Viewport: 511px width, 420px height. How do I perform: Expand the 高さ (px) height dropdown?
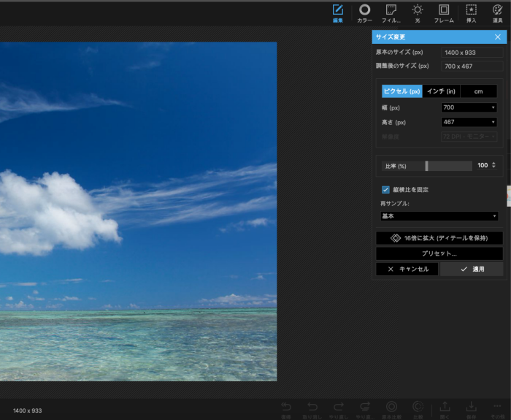(493, 122)
